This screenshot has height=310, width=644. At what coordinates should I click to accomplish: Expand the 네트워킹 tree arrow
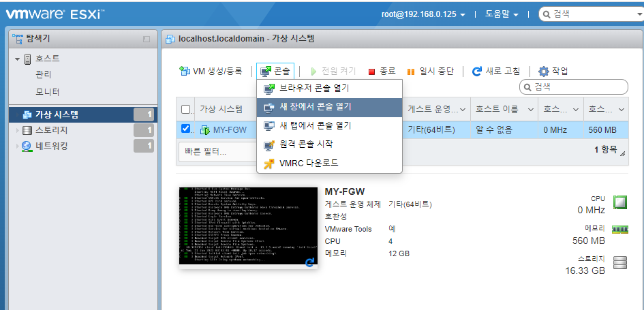click(x=17, y=146)
